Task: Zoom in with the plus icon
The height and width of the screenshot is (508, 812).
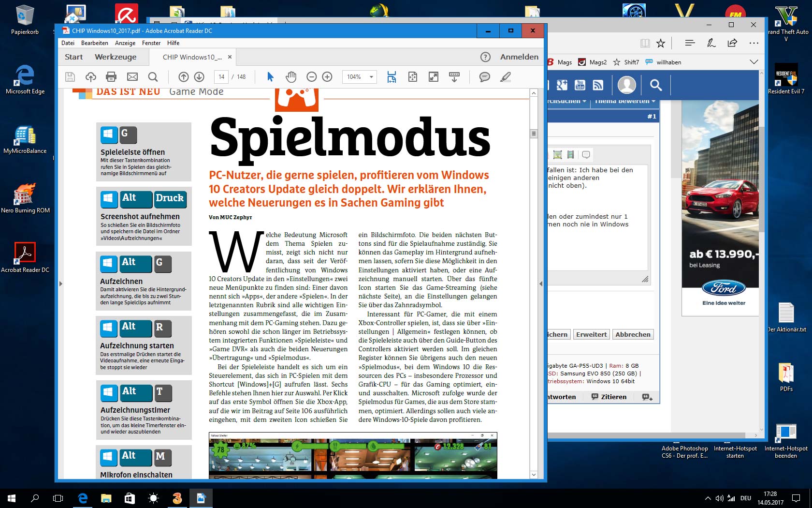Action: click(x=327, y=77)
